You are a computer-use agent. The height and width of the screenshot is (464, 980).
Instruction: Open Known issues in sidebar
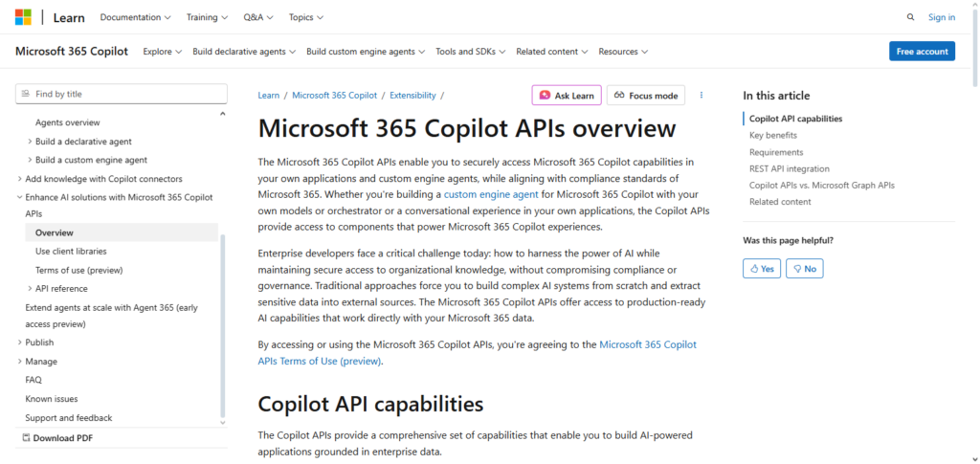click(52, 398)
